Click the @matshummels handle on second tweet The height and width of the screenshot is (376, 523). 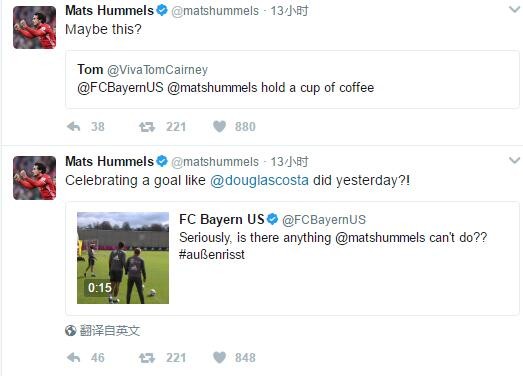[215, 162]
